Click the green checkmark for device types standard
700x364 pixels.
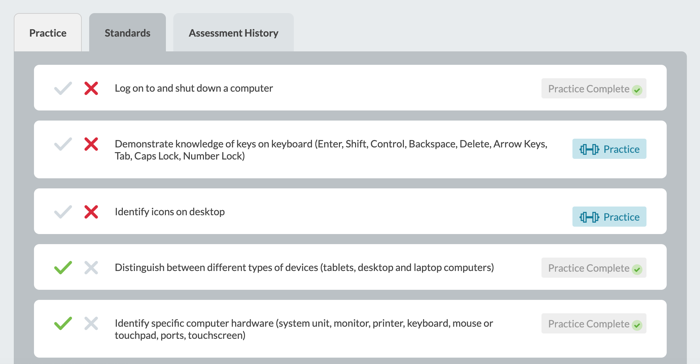(x=63, y=267)
